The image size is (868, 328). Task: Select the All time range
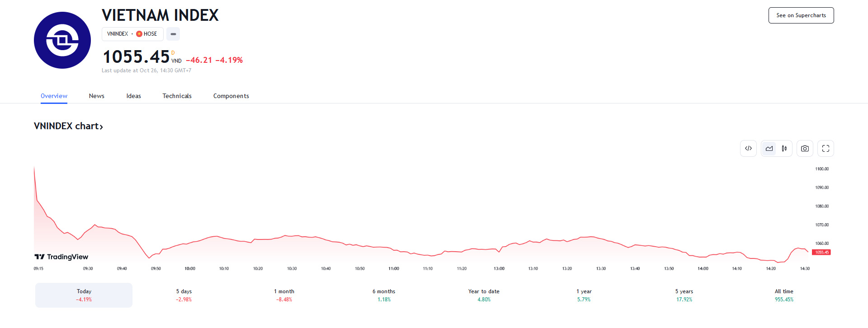(x=784, y=295)
